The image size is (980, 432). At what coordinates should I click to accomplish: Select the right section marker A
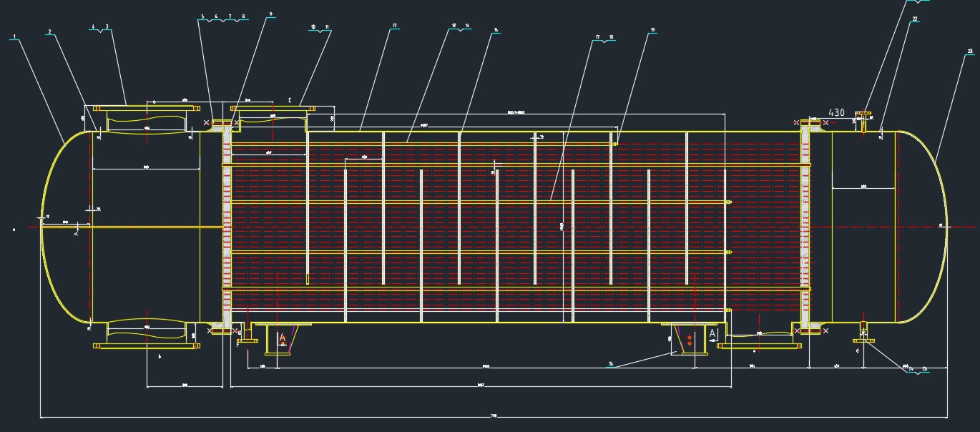click(x=712, y=334)
